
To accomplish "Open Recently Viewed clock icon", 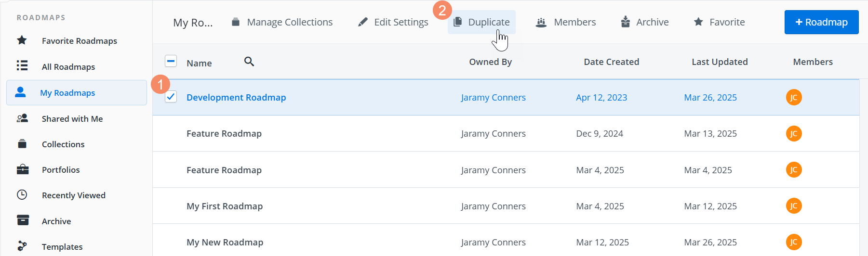I will [x=22, y=195].
